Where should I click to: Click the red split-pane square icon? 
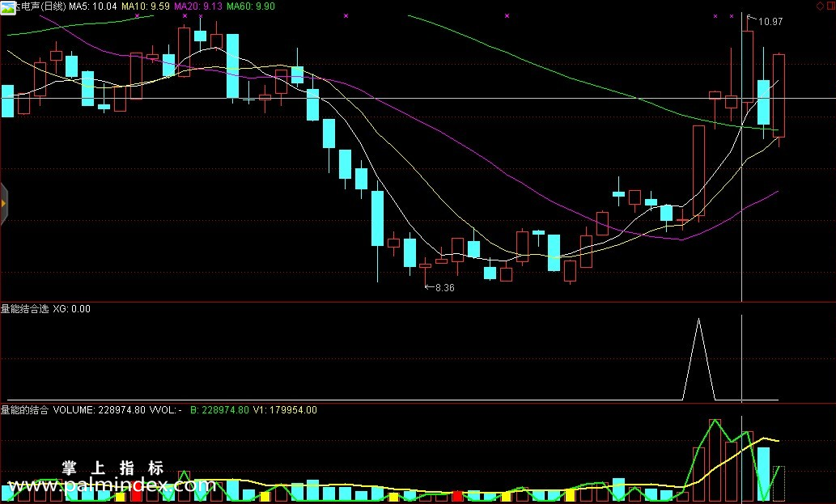point(830,6)
